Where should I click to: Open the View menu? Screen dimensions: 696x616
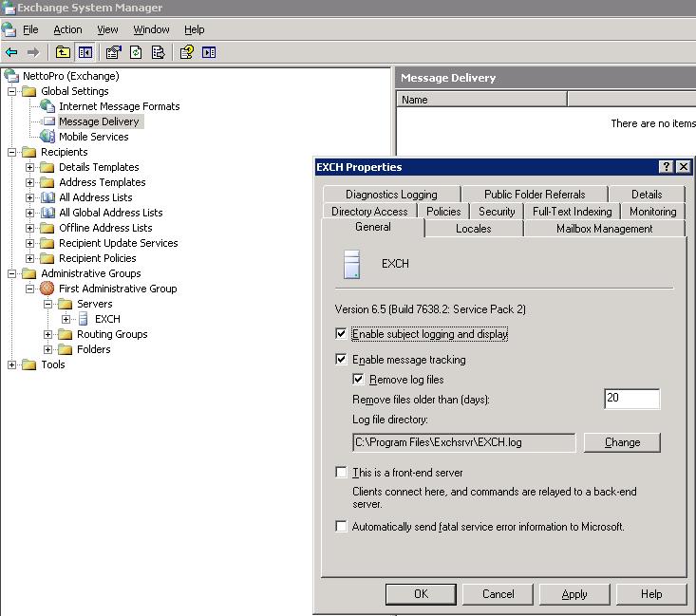point(107,29)
